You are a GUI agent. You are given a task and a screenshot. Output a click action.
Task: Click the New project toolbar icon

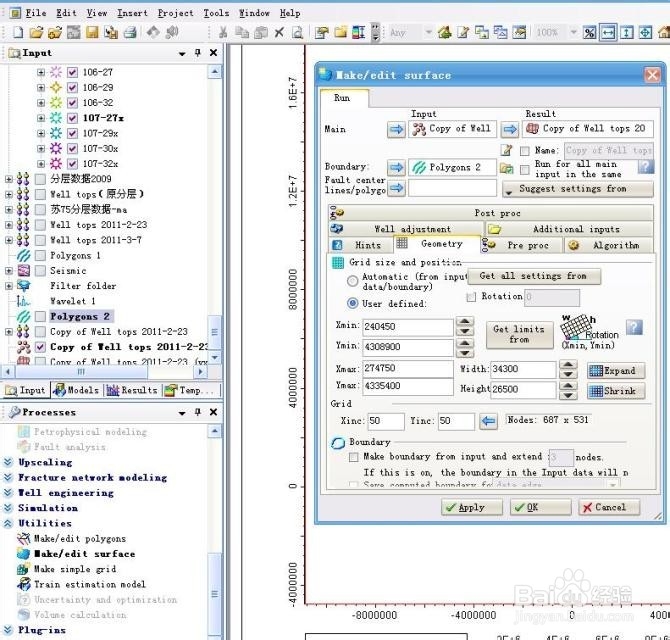[x=18, y=32]
